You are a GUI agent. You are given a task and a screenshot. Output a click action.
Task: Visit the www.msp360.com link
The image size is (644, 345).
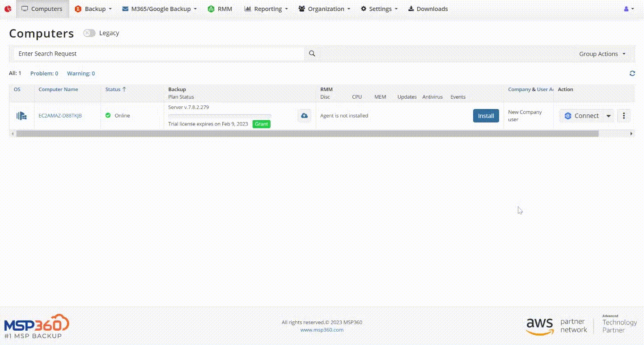322,330
